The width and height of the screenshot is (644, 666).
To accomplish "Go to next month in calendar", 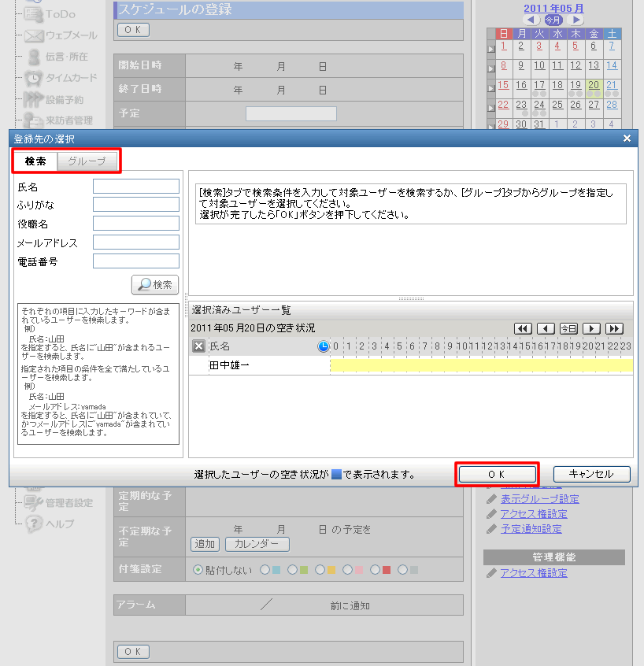I will tap(576, 20).
